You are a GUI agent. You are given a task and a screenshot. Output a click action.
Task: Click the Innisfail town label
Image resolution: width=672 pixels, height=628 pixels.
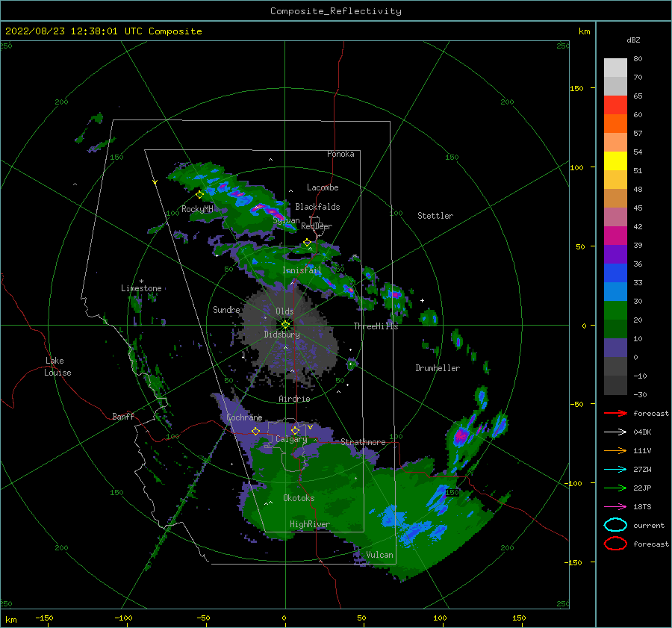click(x=302, y=270)
